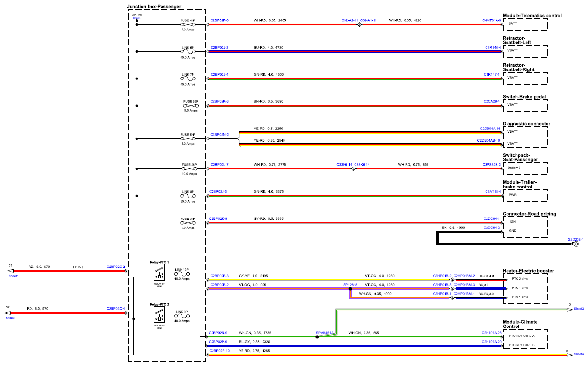The image size is (588, 366).
Task: Pick the LINK 7P fusible link symbol
Action: [x=188, y=79]
